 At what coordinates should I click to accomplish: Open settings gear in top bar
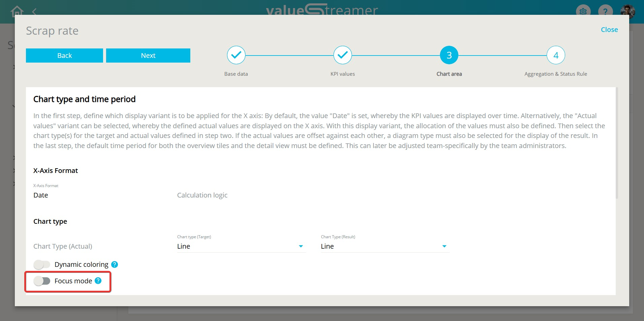click(x=583, y=11)
